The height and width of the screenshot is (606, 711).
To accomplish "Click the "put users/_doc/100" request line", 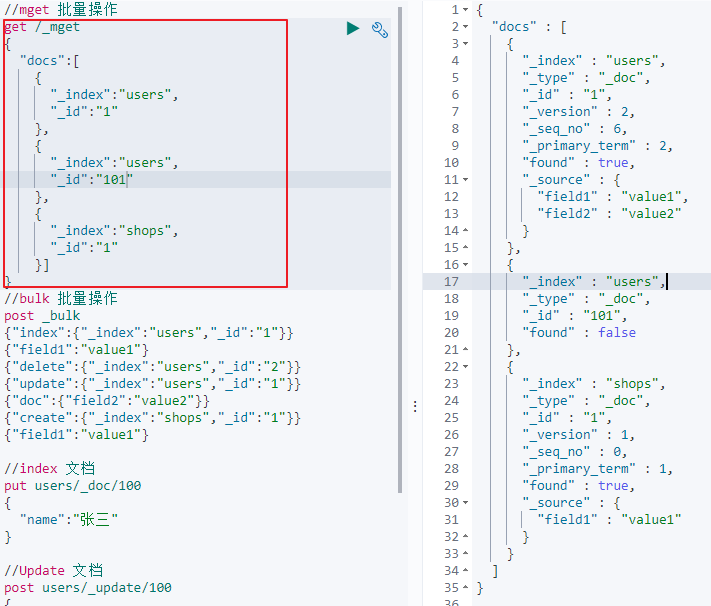I will [73, 486].
